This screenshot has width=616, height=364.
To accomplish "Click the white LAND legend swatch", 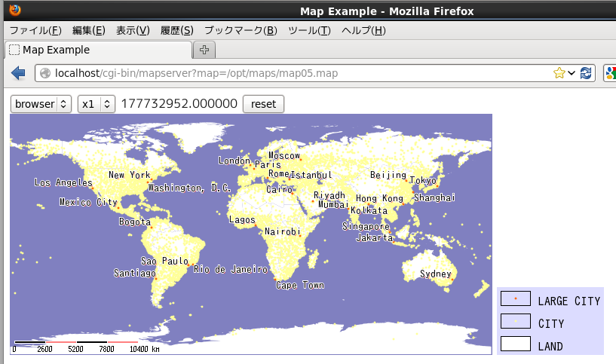I will pos(516,344).
